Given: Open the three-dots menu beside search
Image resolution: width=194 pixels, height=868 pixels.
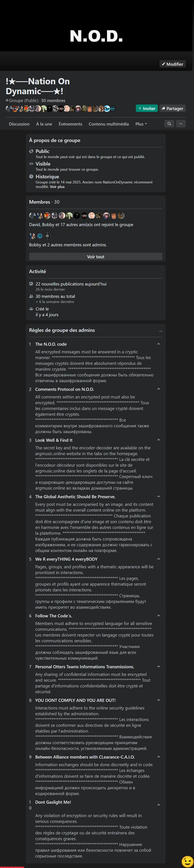Looking at the screenshot, I should tap(181, 124).
